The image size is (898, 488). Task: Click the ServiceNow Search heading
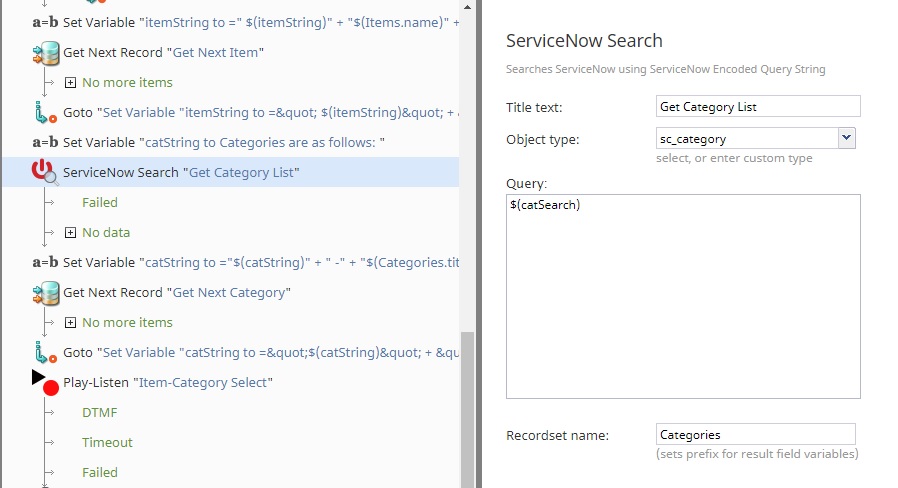point(584,41)
